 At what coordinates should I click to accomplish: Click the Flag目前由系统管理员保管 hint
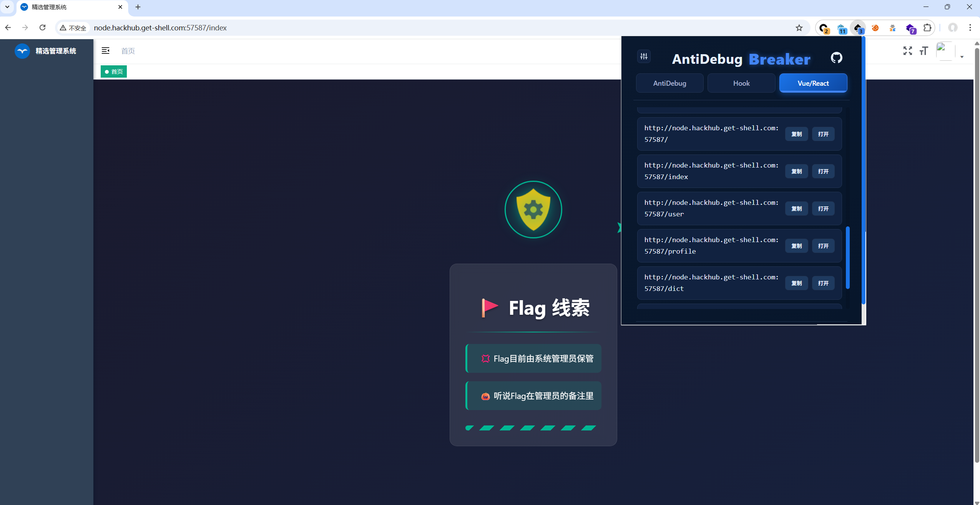click(x=533, y=359)
